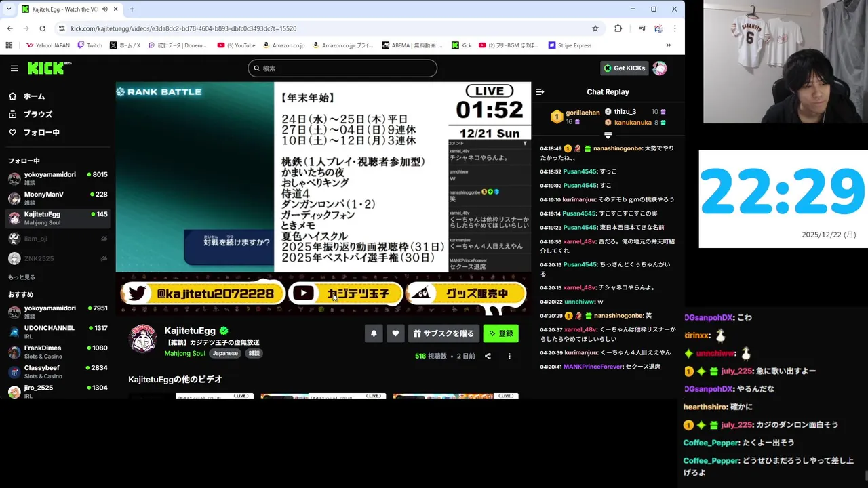This screenshot has height=488, width=868.
Task: Open a new browser tab
Action: [132, 9]
